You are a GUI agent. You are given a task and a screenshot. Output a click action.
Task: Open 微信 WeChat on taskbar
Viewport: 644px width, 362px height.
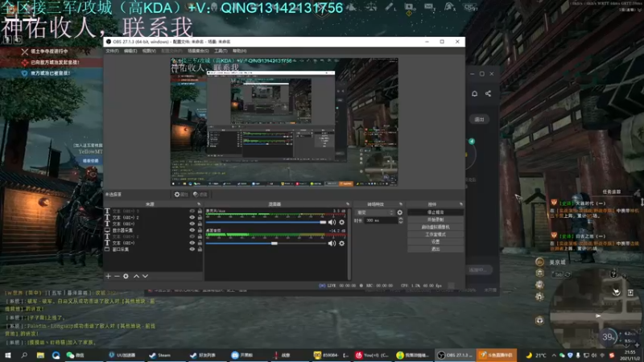point(75,355)
